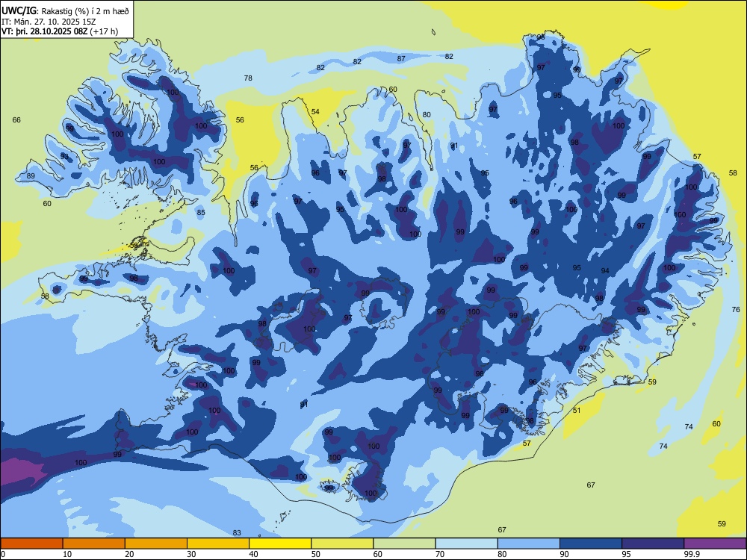Click the amber 20–30 legend swatch

(156, 544)
